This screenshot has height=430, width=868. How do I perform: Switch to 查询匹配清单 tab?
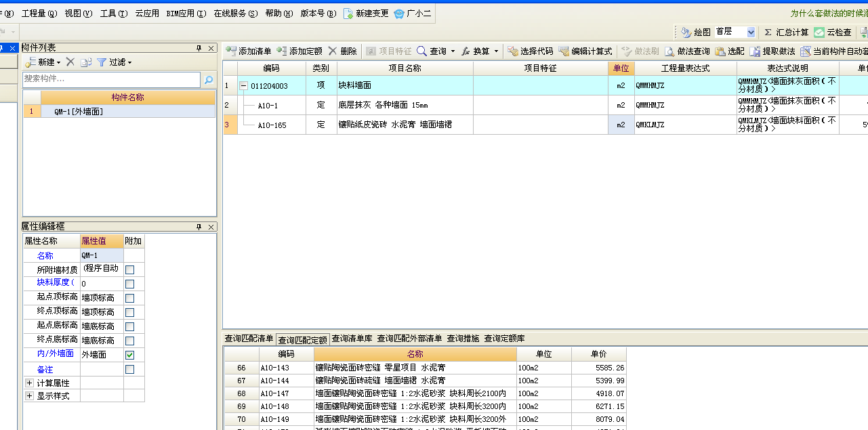coord(249,339)
